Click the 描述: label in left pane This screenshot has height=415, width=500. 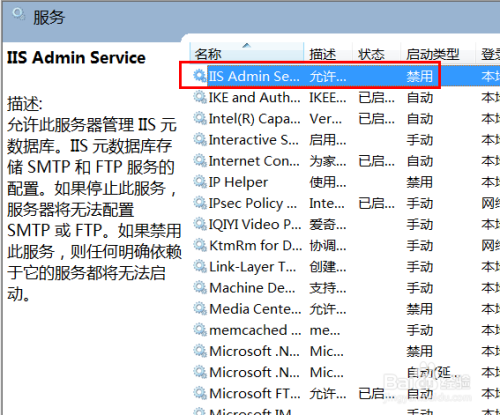pos(25,103)
